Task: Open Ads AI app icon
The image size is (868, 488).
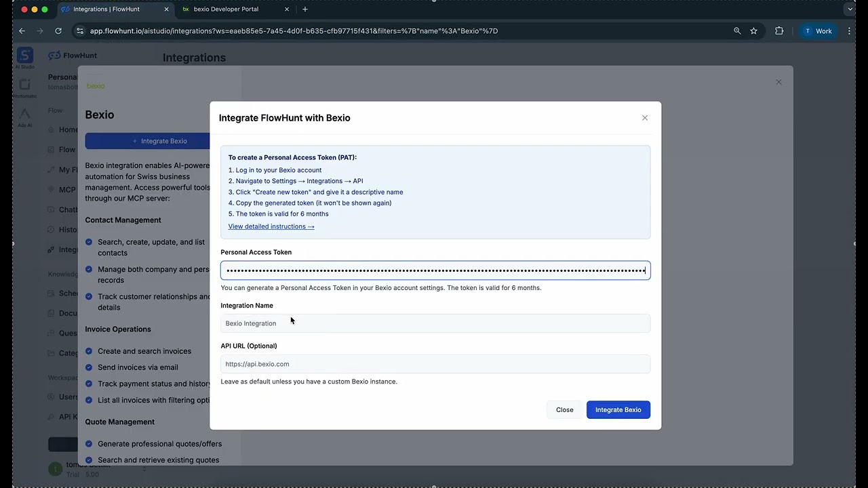Action: pos(25,117)
